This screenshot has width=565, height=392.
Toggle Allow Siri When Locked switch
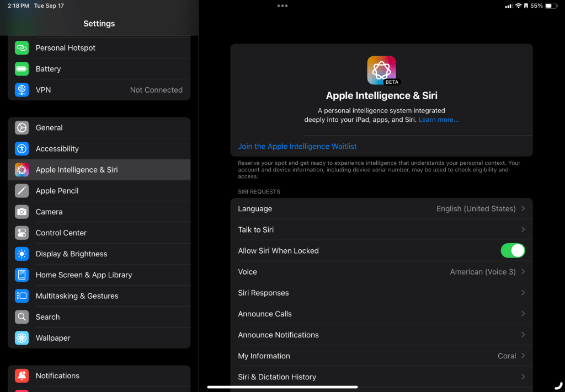(513, 251)
